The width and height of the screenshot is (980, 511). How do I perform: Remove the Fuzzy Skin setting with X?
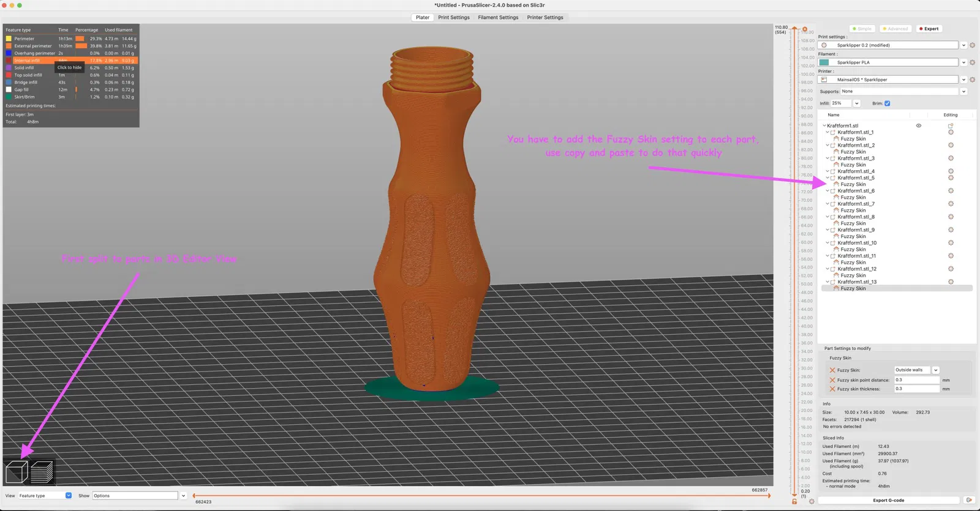point(832,370)
